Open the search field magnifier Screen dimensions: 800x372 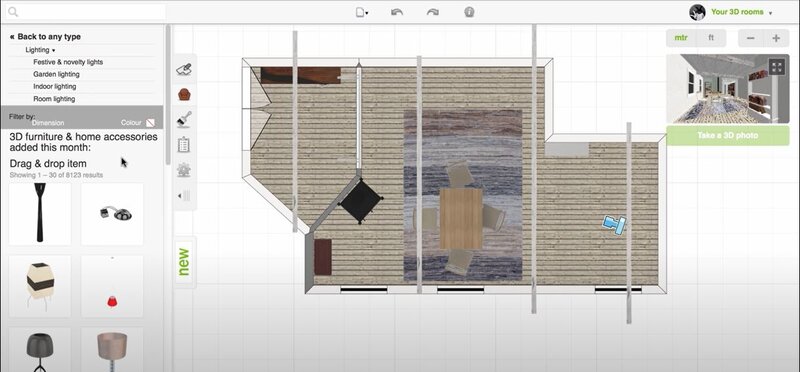pyautogui.click(x=13, y=12)
